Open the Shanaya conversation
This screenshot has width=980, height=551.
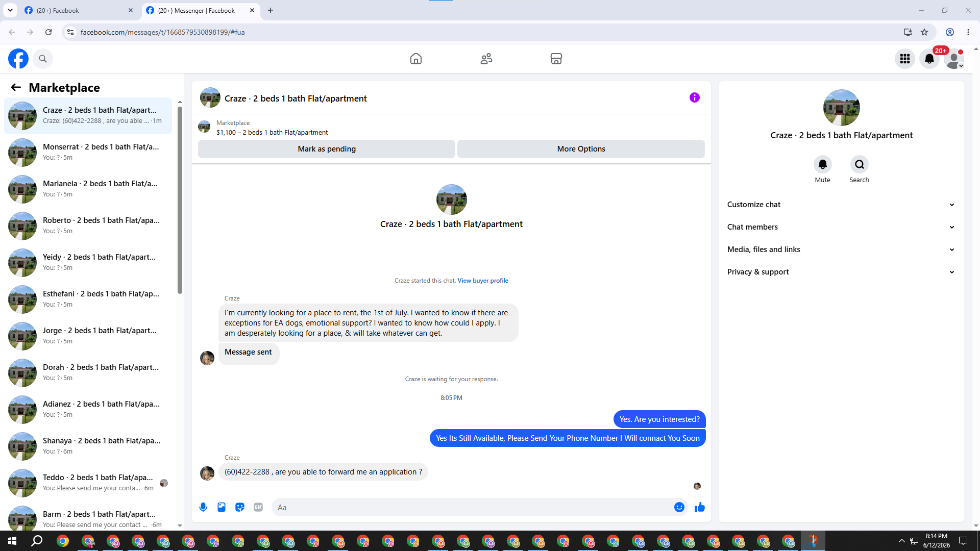click(88, 446)
